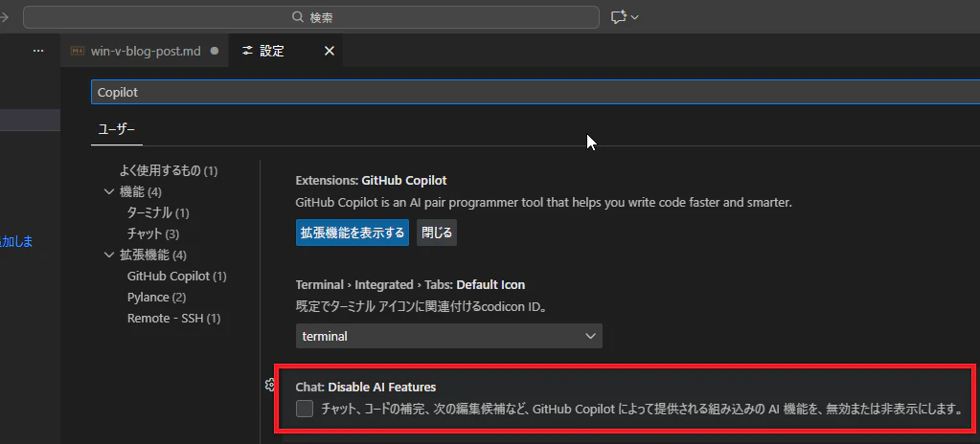Select the 設定 settings tab
Screen dimensions: 980x444
(x=285, y=52)
